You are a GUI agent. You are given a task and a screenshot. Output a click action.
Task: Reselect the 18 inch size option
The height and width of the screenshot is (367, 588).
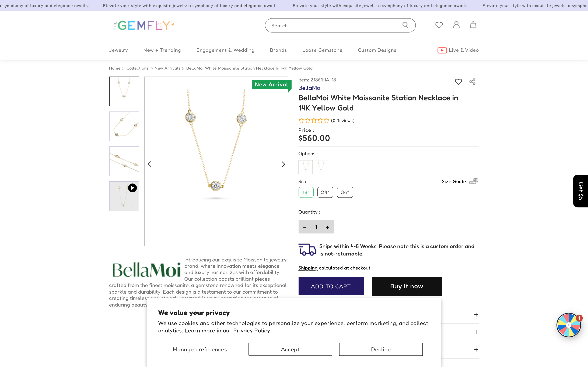(x=306, y=192)
